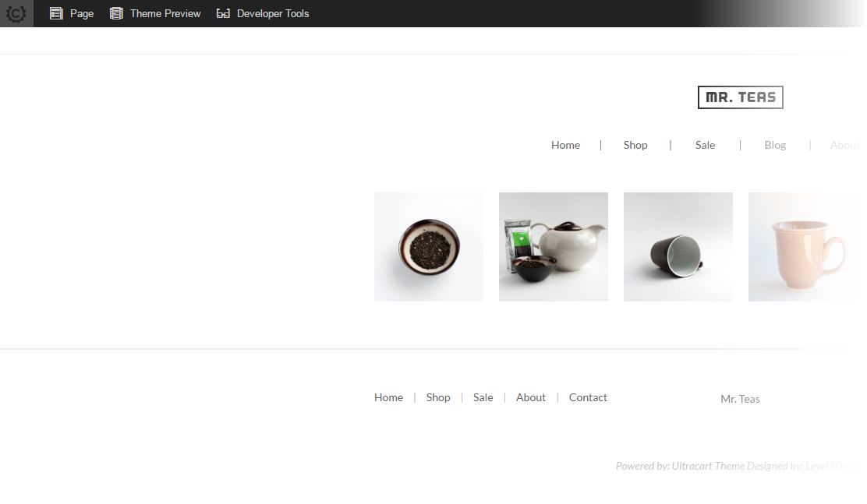Open the Page menu
867x504 pixels.
[x=72, y=13]
